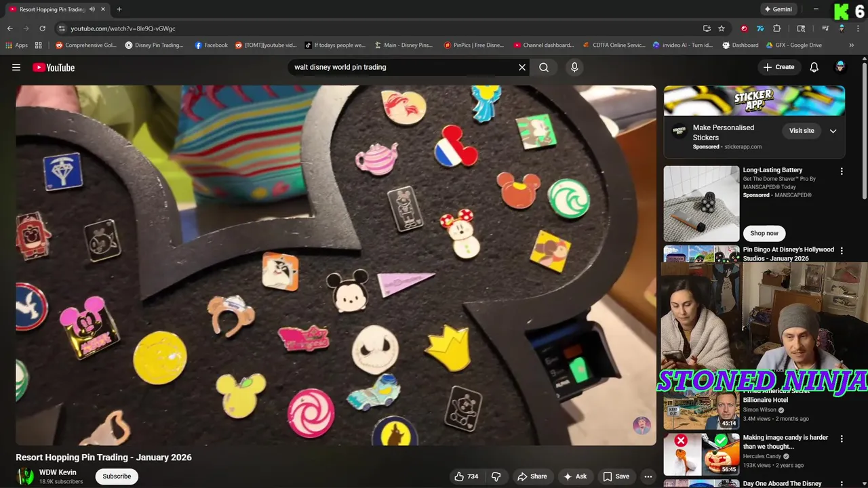Viewport: 868px width, 488px height.
Task: Open the Dashboard bookmark
Action: point(741,45)
